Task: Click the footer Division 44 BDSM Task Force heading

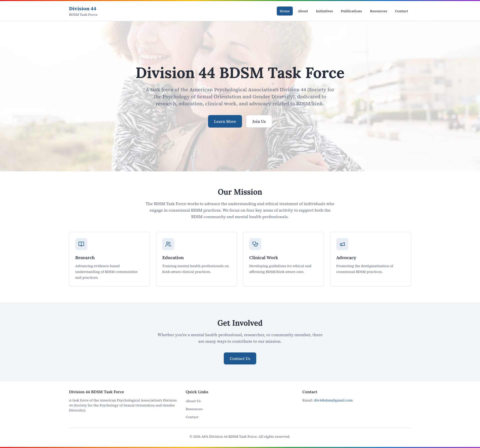Action: pyautogui.click(x=96, y=392)
